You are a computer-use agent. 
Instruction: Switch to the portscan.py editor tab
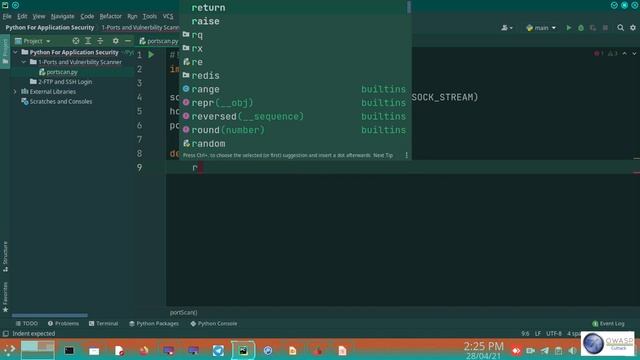(x=159, y=41)
